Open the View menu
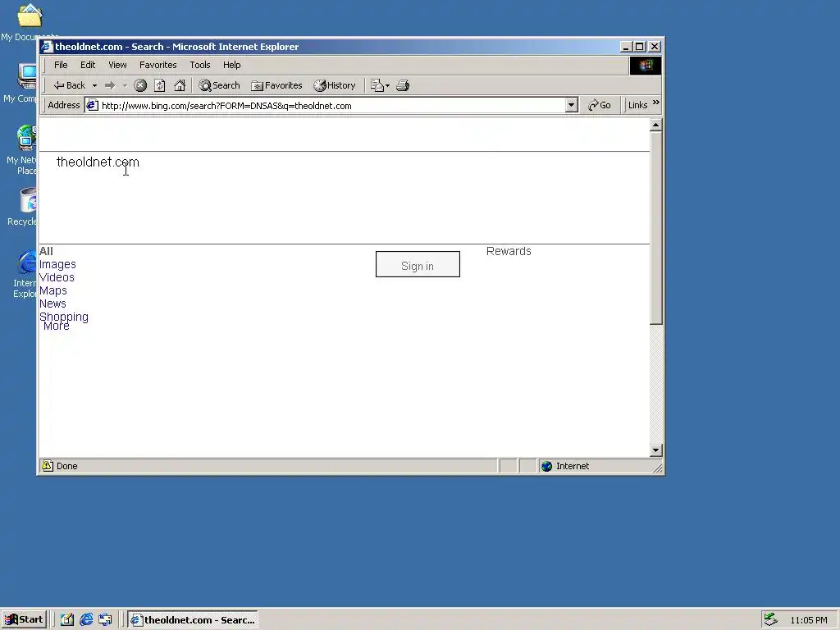The width and height of the screenshot is (840, 630). (117, 65)
